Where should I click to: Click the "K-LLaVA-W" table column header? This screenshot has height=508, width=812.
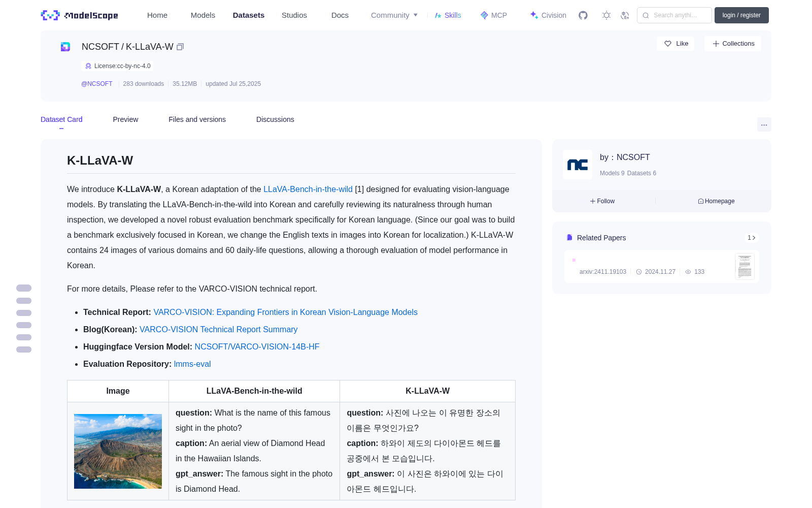427,391
